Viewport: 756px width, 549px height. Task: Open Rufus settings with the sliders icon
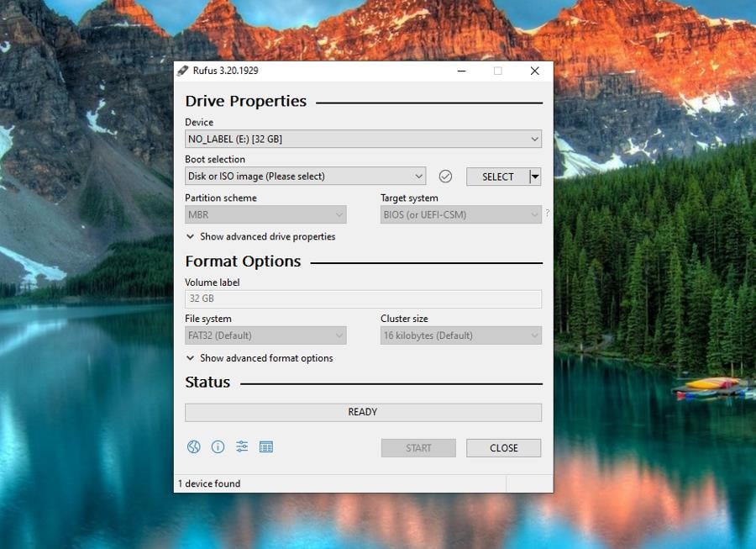[242, 446]
